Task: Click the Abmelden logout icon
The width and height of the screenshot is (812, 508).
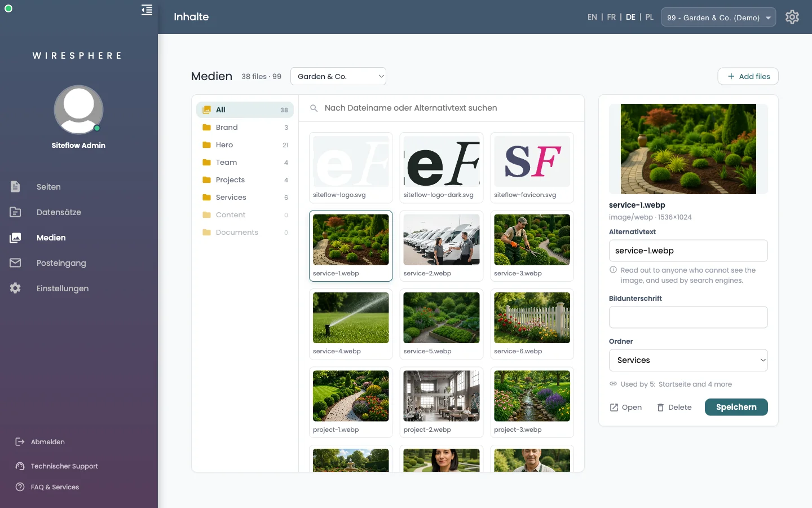Action: [x=20, y=442]
